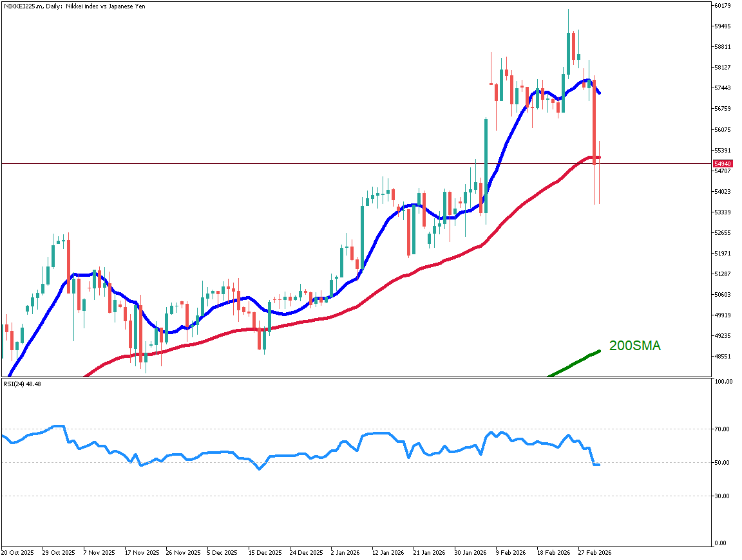
Task: Select the end of the blue RSI line
Action: (598, 465)
